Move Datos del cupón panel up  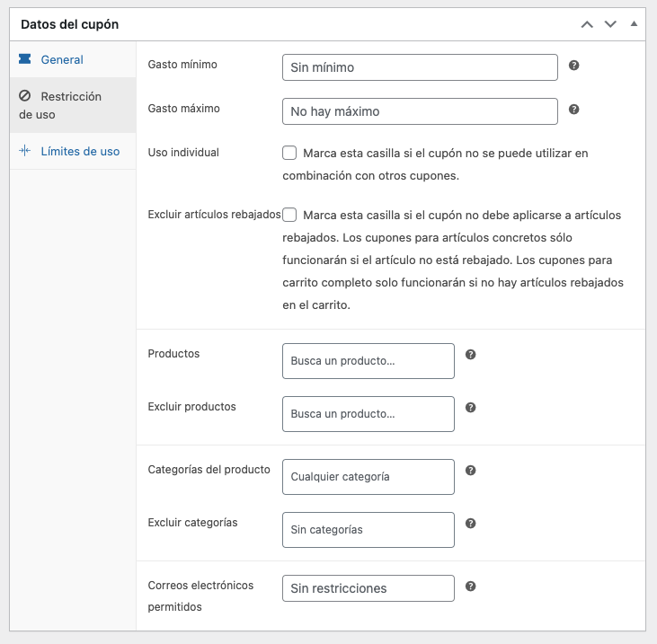coord(587,24)
